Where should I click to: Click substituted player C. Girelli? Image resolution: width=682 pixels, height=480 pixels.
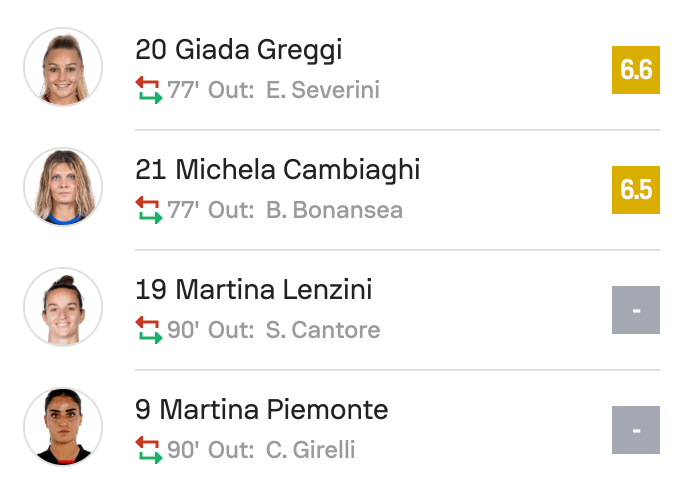point(310,451)
